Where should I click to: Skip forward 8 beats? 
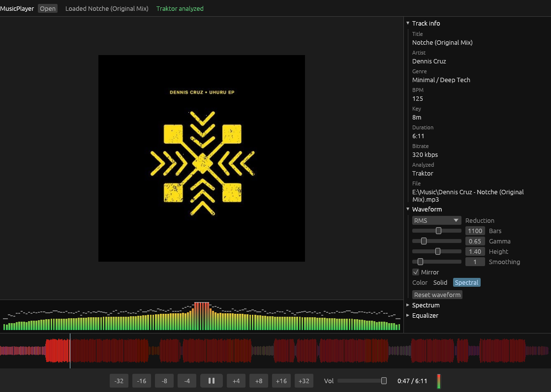pyautogui.click(x=259, y=381)
